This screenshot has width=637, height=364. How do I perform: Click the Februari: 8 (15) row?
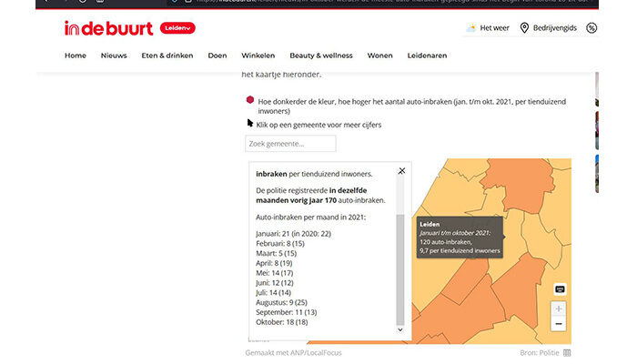(280, 243)
